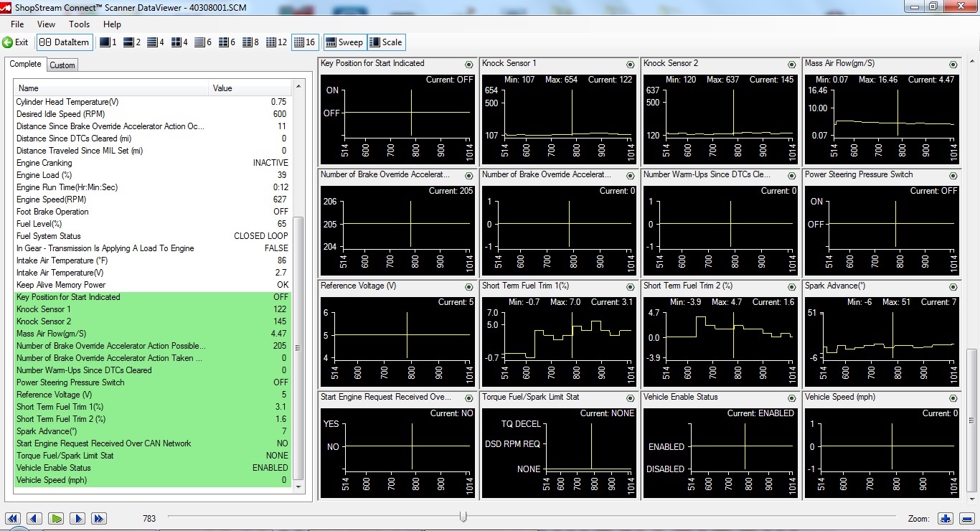Click the Vehicle Enable Status graph options icon

tap(792, 398)
